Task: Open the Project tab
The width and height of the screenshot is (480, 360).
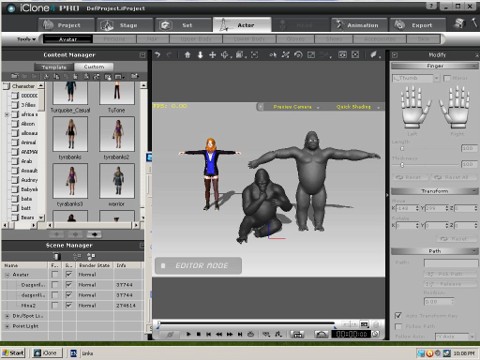Action: point(66,25)
